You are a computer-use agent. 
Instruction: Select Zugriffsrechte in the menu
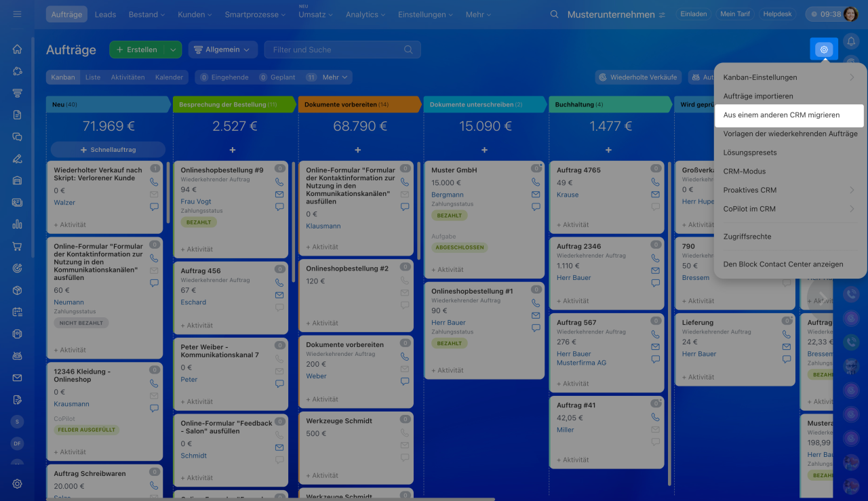[790, 237]
